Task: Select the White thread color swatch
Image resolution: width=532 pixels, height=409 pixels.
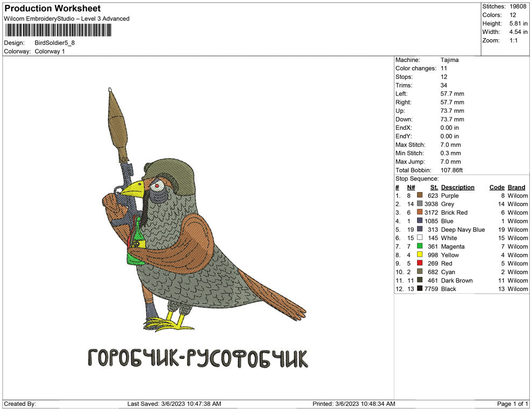Action: click(420, 238)
